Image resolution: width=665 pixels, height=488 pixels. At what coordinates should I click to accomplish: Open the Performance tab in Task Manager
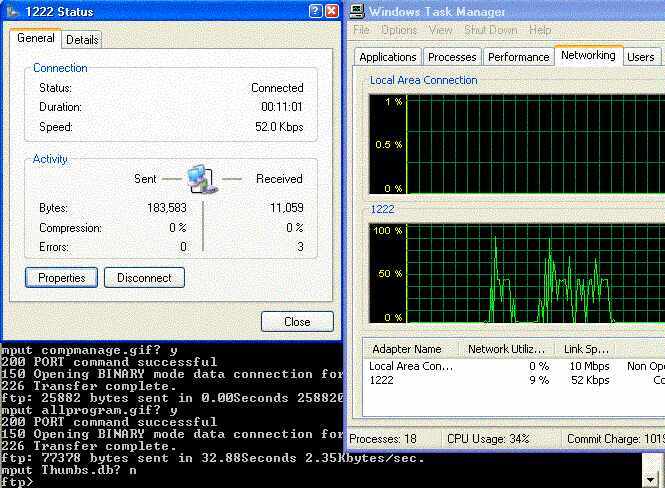(518, 57)
